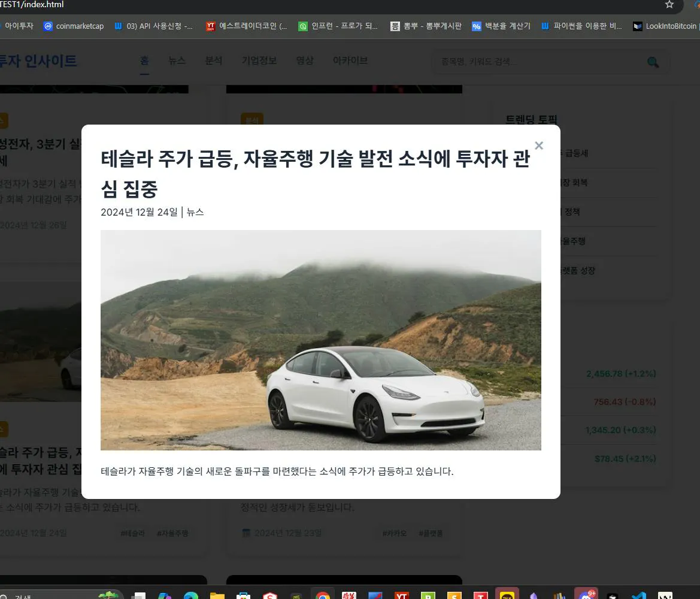700x599 pixels.
Task: Select the #플랫폼 hashtag
Action: [431, 533]
